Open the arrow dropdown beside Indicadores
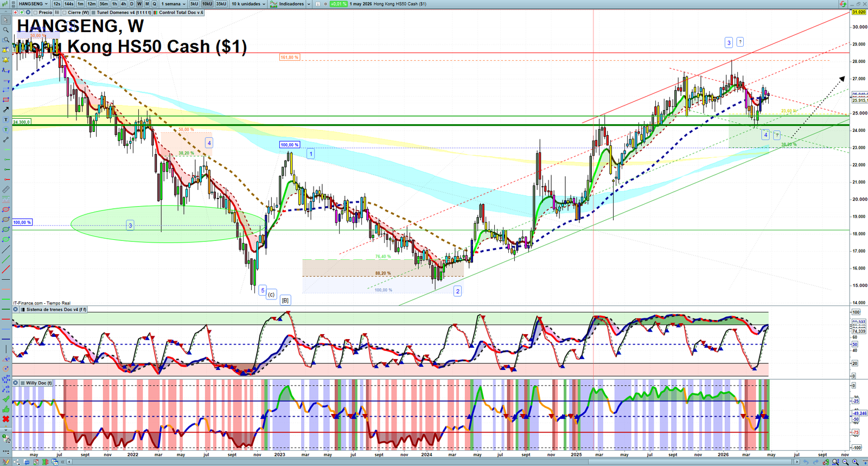The width and height of the screenshot is (868, 466). click(x=309, y=4)
